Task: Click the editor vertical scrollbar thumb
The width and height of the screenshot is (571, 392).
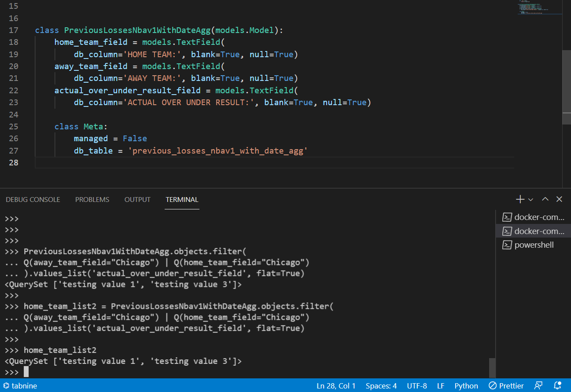Action: 567,87
